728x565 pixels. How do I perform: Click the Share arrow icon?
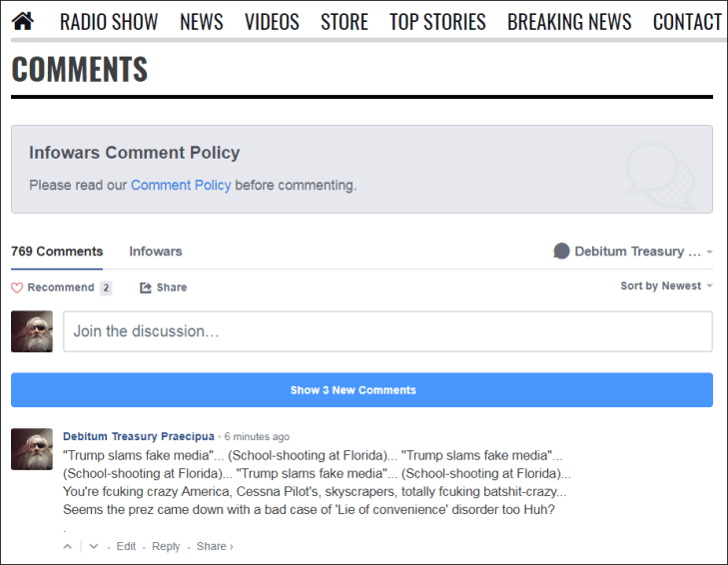coord(146,287)
